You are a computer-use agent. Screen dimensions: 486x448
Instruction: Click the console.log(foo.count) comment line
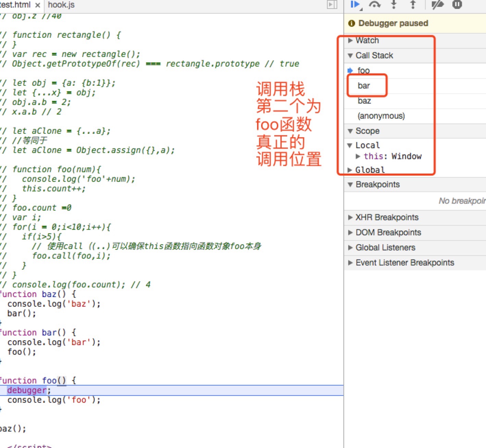75,285
